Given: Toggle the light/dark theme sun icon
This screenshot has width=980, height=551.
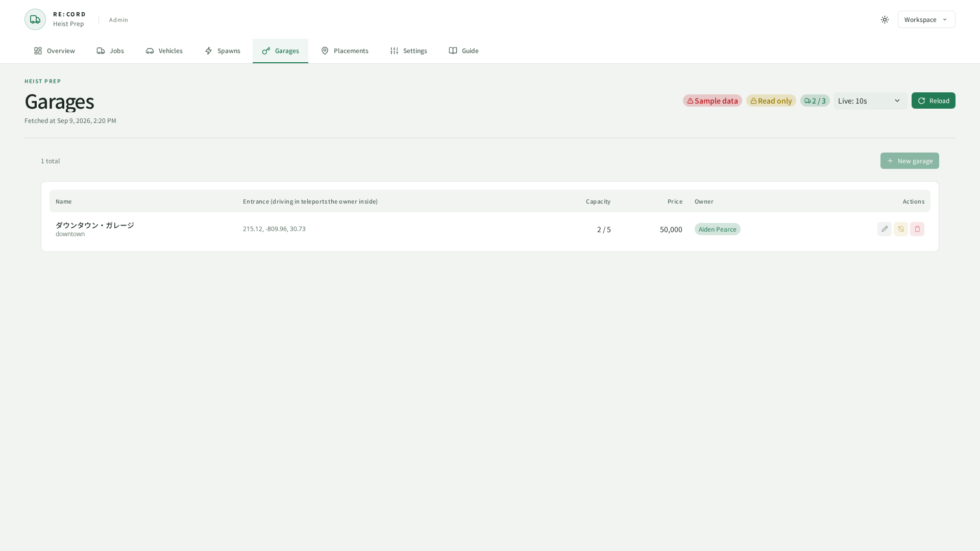Looking at the screenshot, I should pos(885,19).
